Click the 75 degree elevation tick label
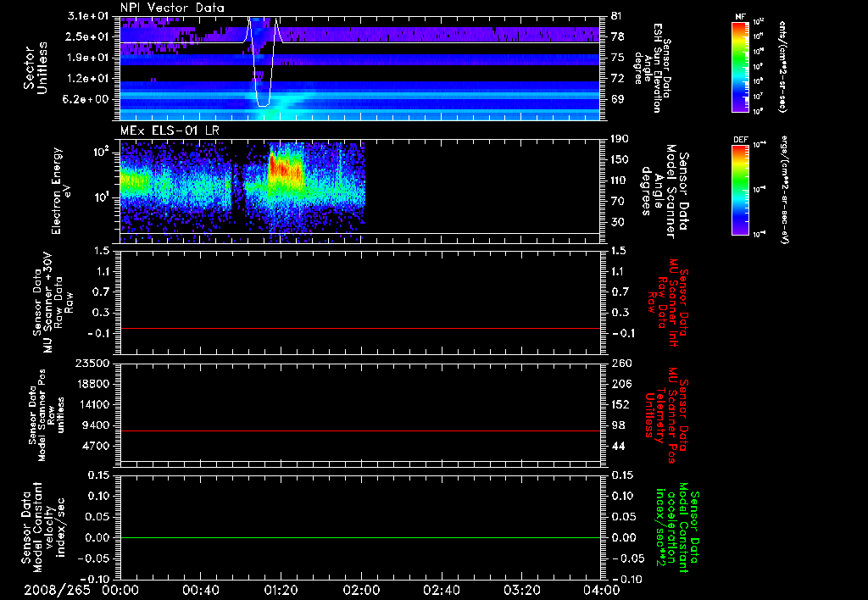 pyautogui.click(x=617, y=58)
